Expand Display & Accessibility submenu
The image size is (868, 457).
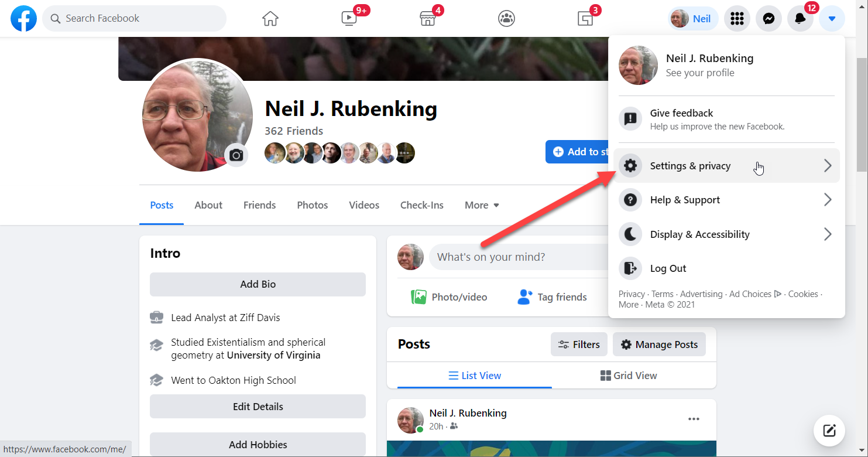click(726, 234)
